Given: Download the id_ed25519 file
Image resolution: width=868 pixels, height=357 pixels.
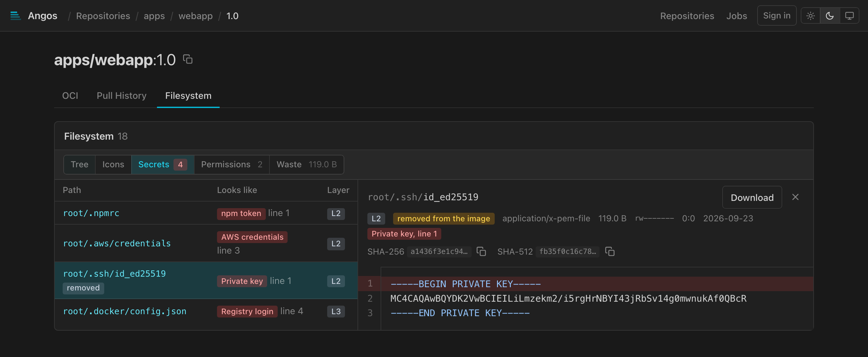Looking at the screenshot, I should tap(752, 198).
